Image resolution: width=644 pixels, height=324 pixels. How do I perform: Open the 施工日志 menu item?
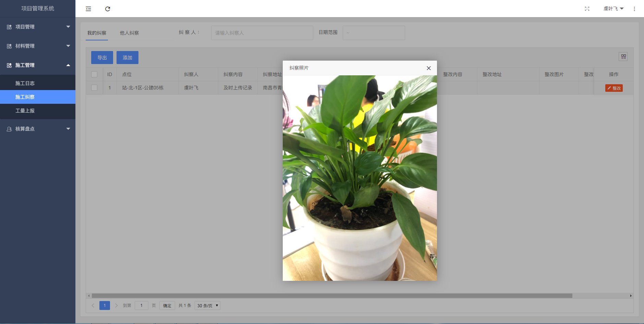(38, 83)
